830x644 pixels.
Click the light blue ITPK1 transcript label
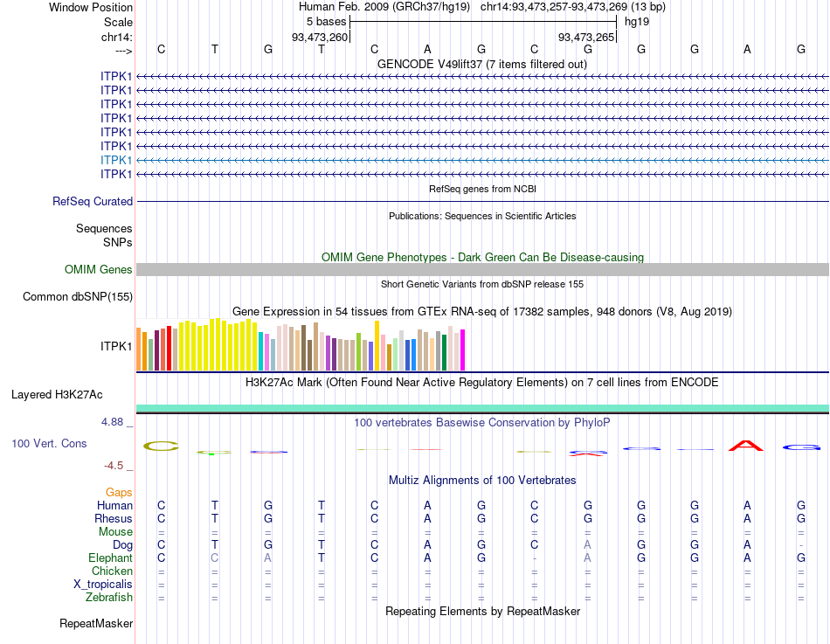(116, 160)
